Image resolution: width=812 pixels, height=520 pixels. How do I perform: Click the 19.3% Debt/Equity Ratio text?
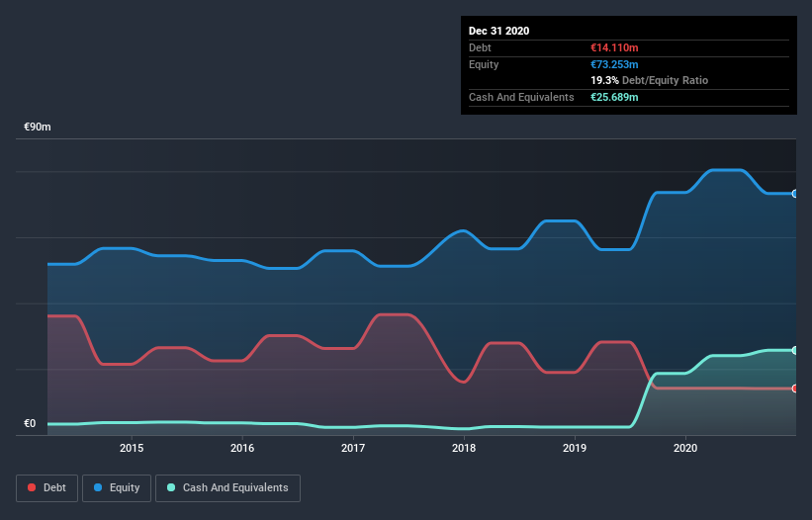click(x=650, y=80)
